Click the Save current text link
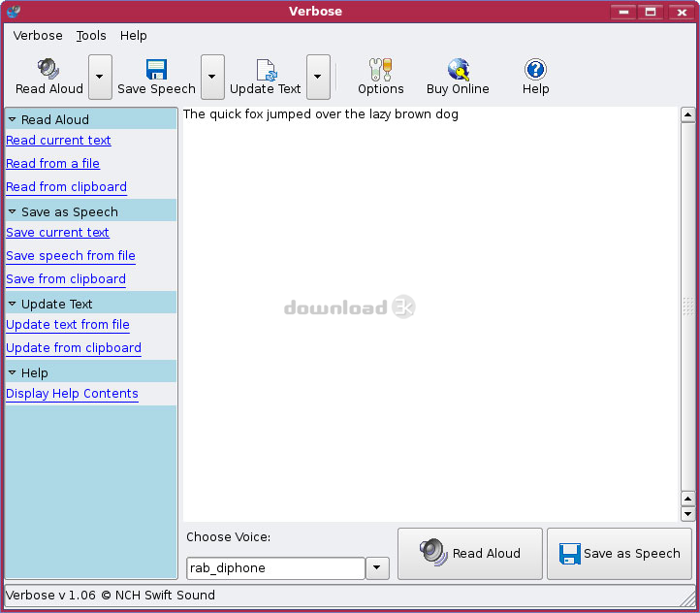This screenshot has width=700, height=613. (57, 232)
